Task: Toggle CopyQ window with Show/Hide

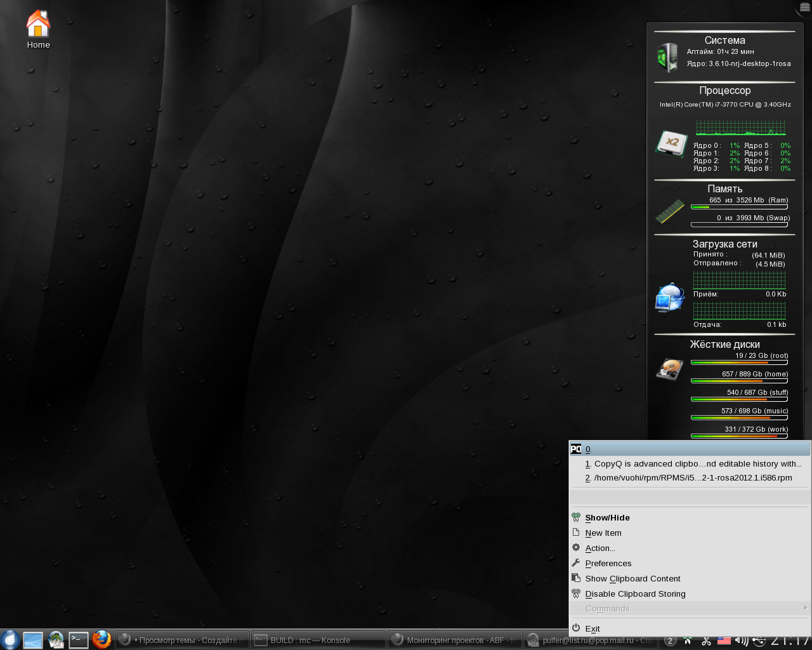Action: 607,518
